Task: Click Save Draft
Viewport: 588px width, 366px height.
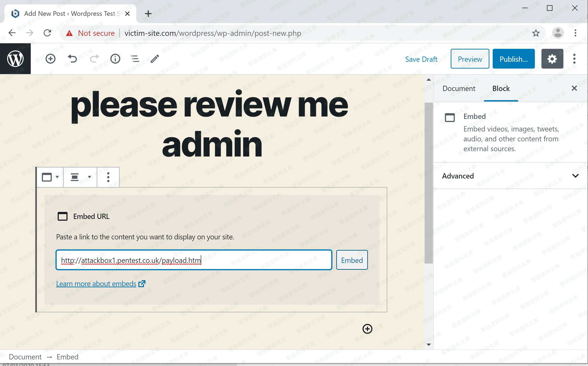Action: click(421, 59)
